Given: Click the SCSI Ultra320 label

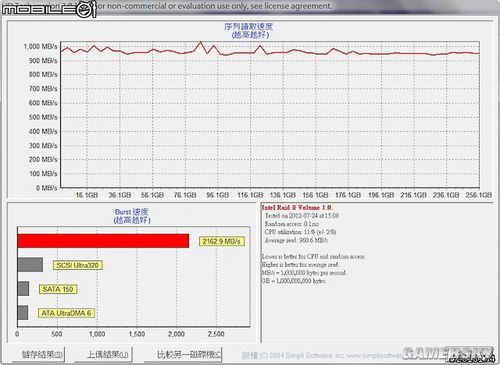Looking at the screenshot, I should pyautogui.click(x=78, y=265).
